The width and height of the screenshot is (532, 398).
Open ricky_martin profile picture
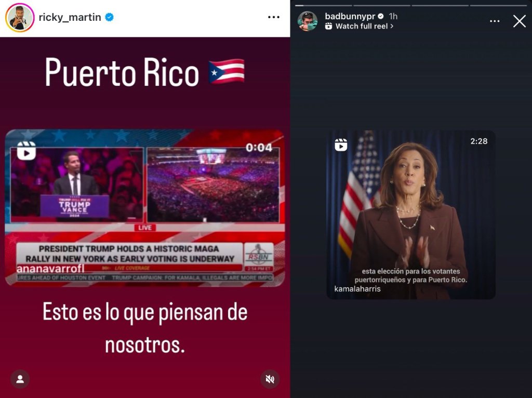pos(20,17)
